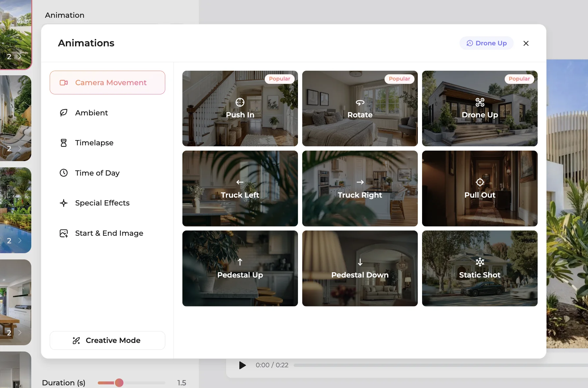Viewport: 588px width, 388px height.
Task: Click the Popular badge on Drone Up card
Action: pos(519,79)
